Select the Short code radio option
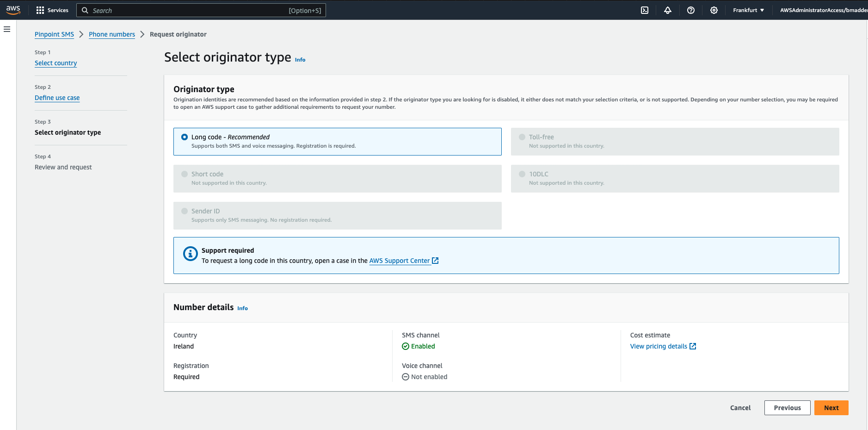This screenshot has height=430, width=868. click(x=185, y=174)
